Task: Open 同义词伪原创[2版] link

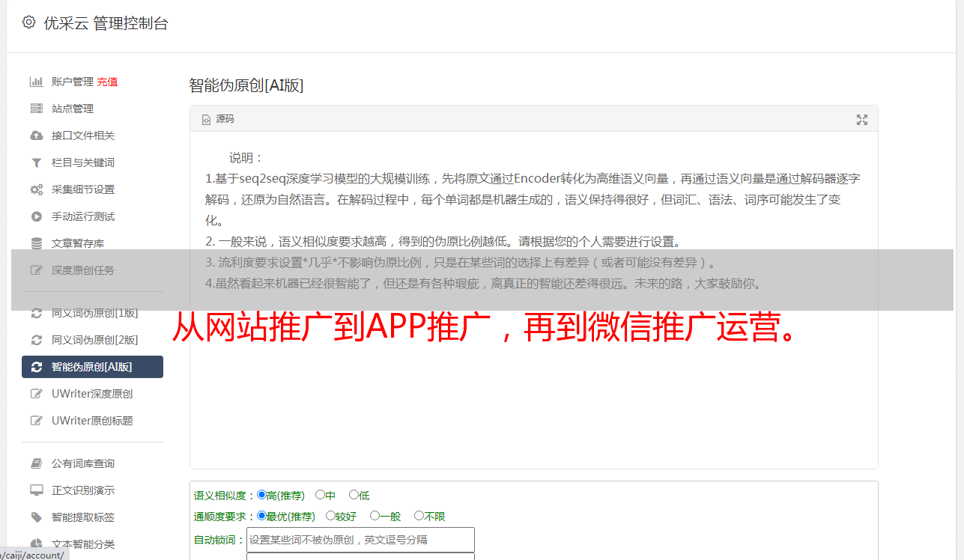Action: [95, 340]
